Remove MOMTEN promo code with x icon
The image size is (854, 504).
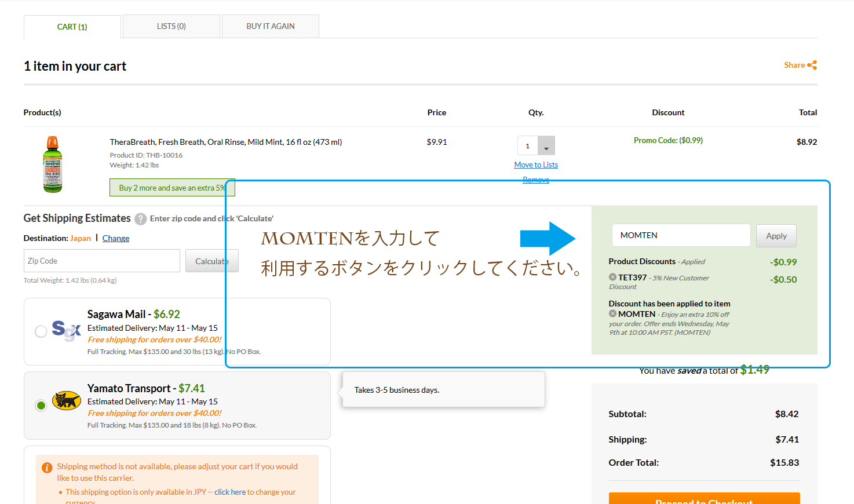click(x=612, y=313)
